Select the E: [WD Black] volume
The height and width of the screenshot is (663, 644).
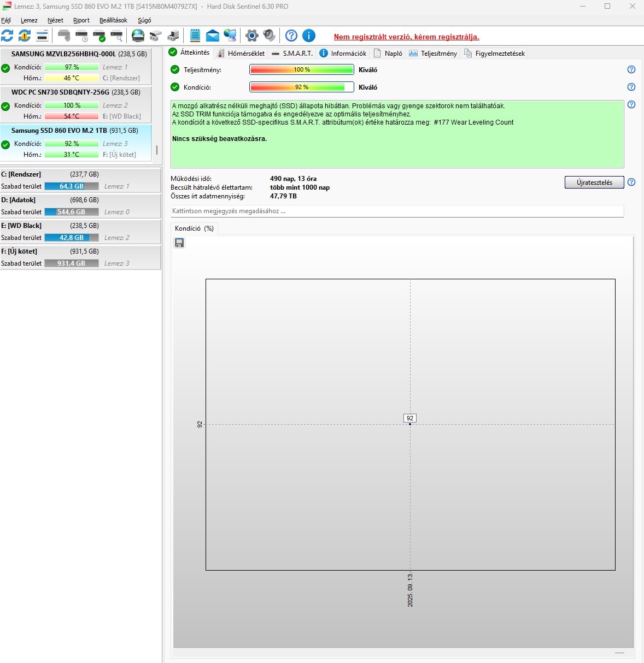(x=80, y=232)
